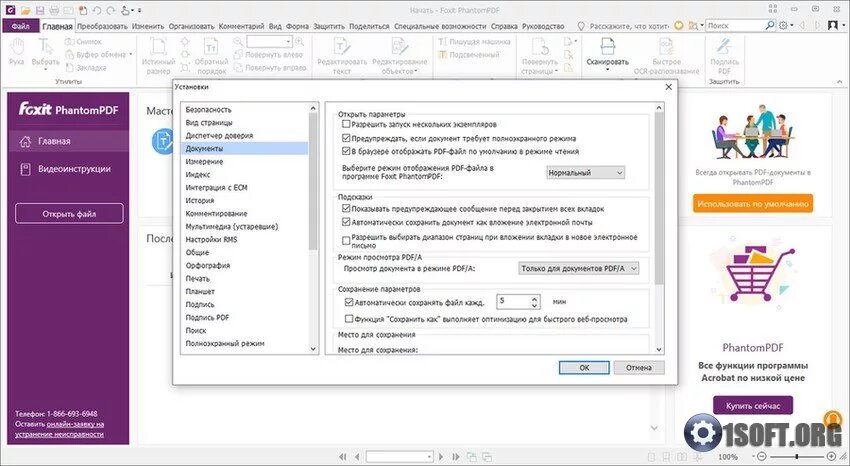
Task: Click the zoom in magnifier in ribbon
Action: 300,42
